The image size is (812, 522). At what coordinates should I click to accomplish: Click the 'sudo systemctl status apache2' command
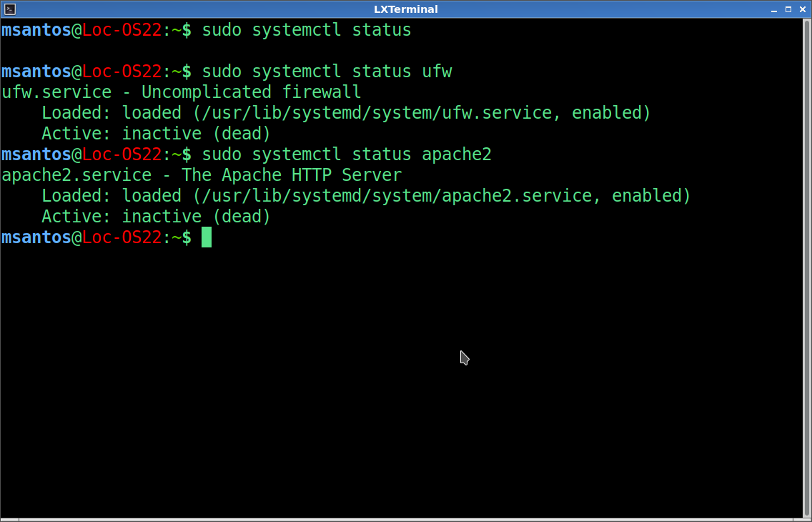click(x=346, y=154)
